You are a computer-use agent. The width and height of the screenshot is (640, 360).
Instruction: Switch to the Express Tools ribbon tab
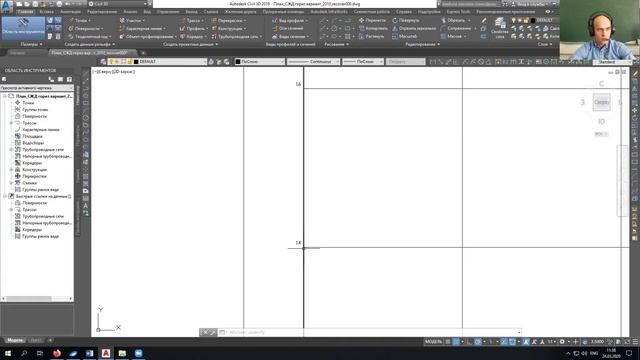click(x=458, y=12)
